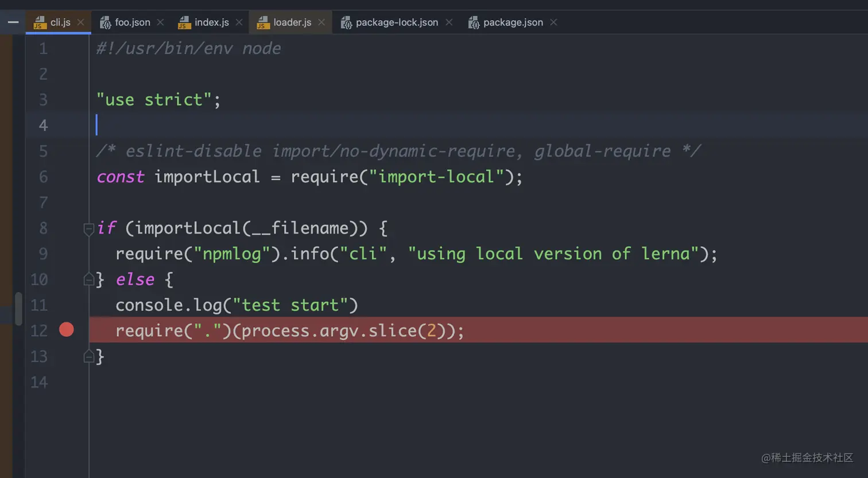
Task: Click the "cli" string on line 9
Action: pos(363,254)
